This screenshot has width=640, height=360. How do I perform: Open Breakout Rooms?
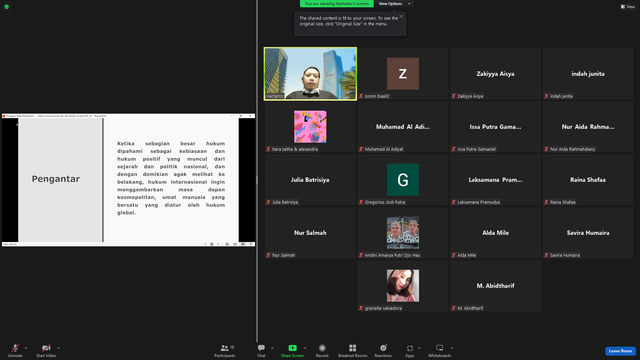353,350
